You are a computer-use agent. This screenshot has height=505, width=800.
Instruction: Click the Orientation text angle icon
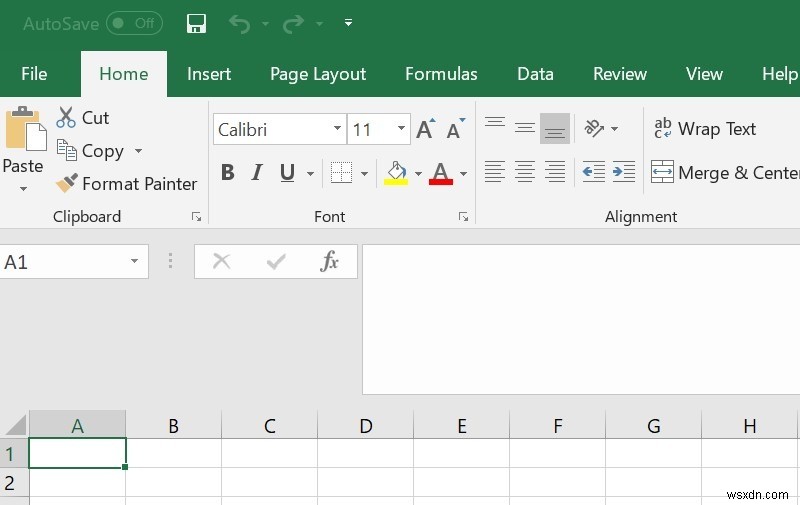594,129
